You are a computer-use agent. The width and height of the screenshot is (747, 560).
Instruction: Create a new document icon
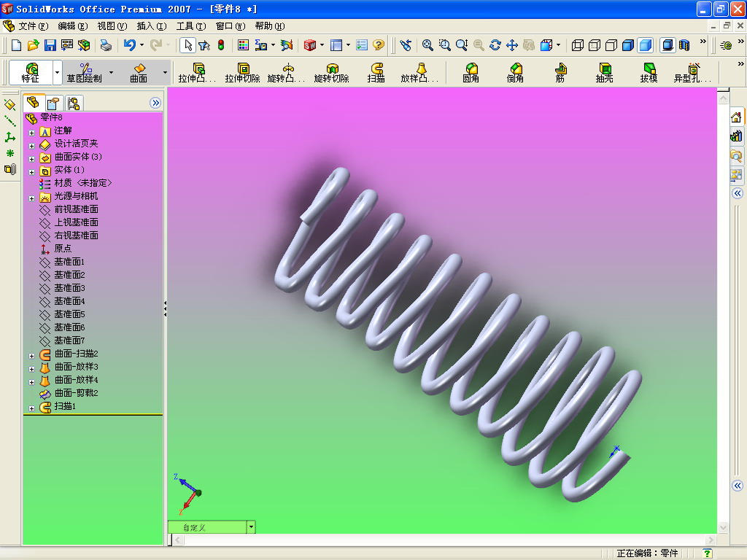pyautogui.click(x=16, y=45)
